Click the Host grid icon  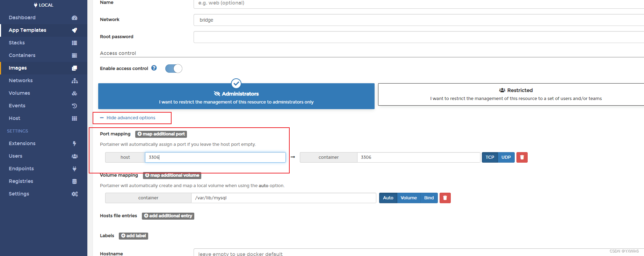(74, 119)
